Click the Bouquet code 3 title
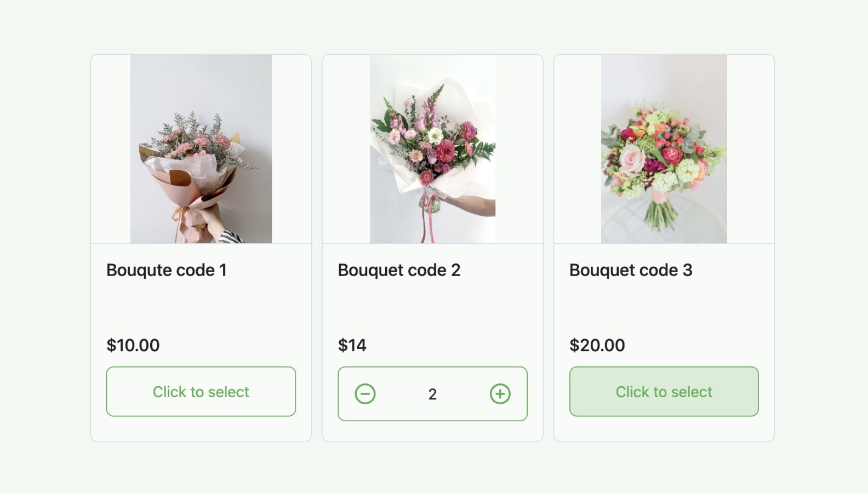 [x=630, y=270]
